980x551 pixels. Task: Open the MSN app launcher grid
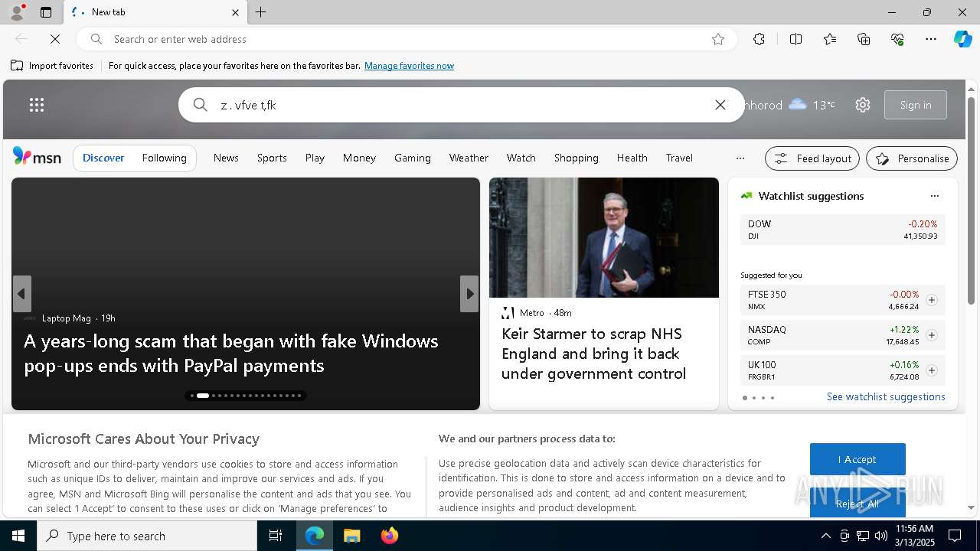pos(37,105)
